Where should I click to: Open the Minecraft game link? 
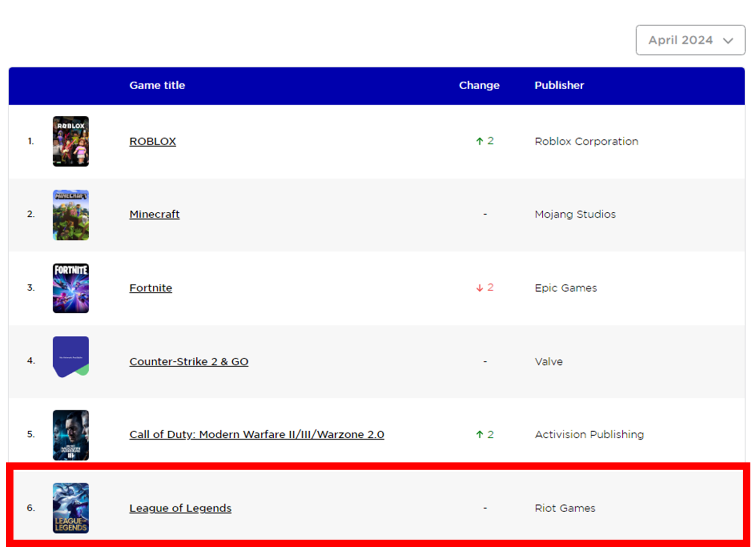pos(154,214)
